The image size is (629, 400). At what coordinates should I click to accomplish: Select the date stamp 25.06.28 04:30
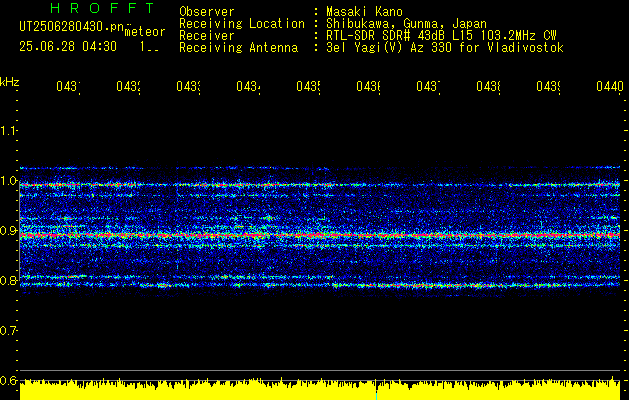[x=68, y=47]
